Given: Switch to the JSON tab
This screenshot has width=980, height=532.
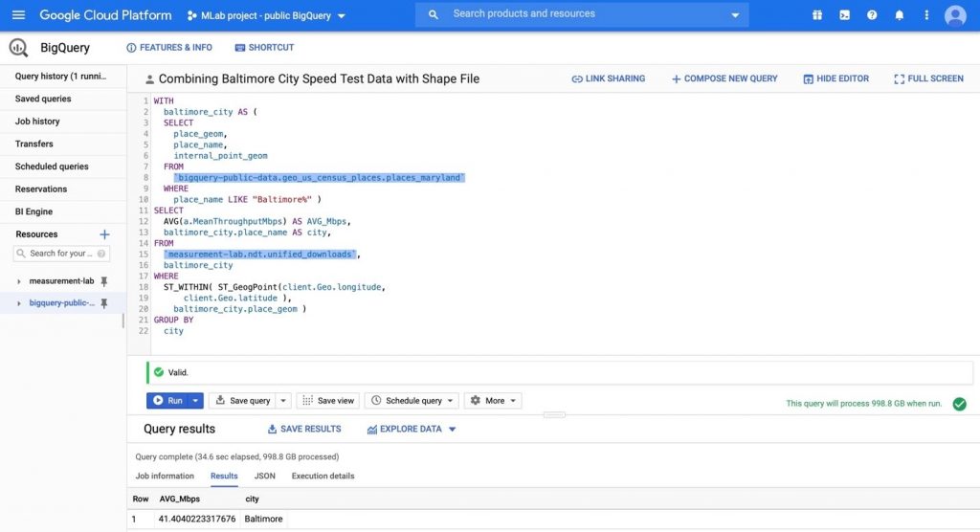Looking at the screenshot, I should pos(264,477).
